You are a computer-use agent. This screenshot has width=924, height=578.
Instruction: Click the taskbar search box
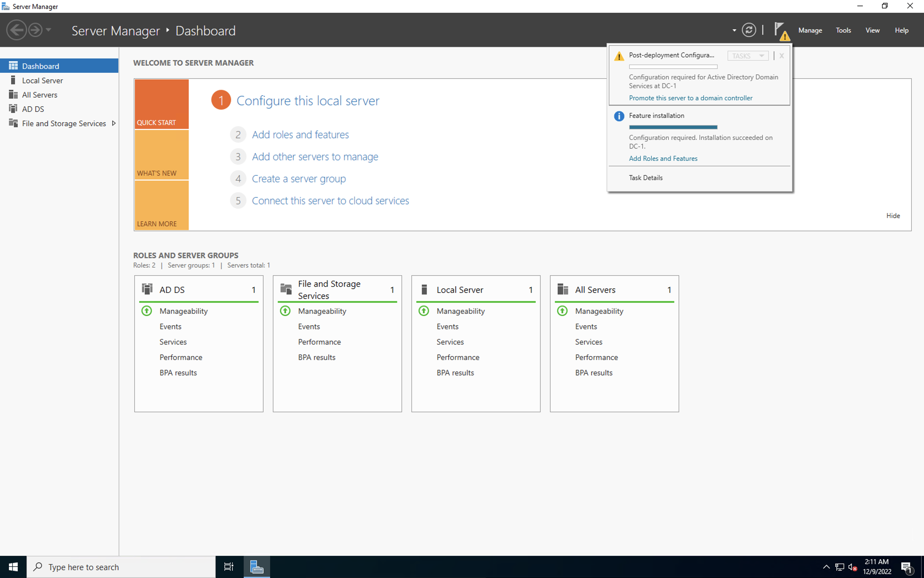pos(121,567)
